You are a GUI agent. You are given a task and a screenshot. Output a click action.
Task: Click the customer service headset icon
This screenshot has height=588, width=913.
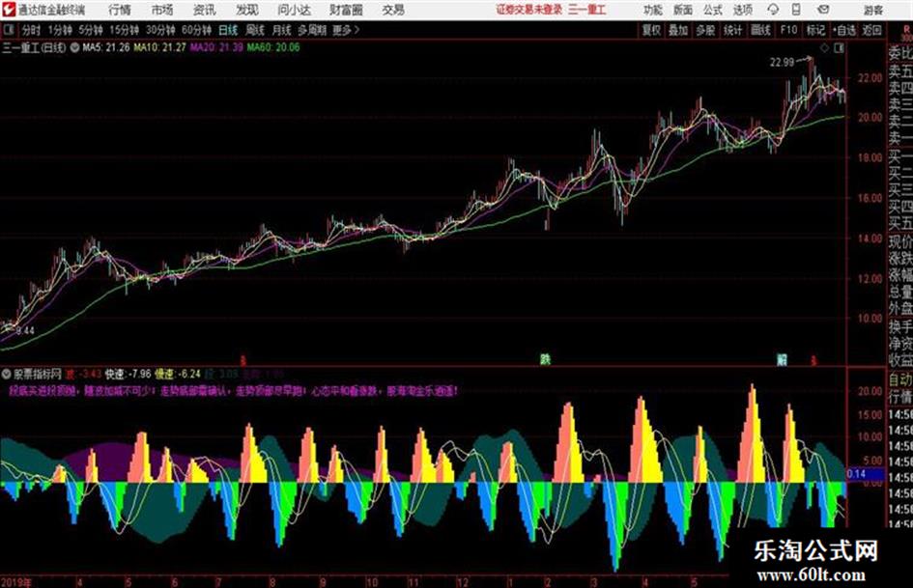click(x=773, y=10)
